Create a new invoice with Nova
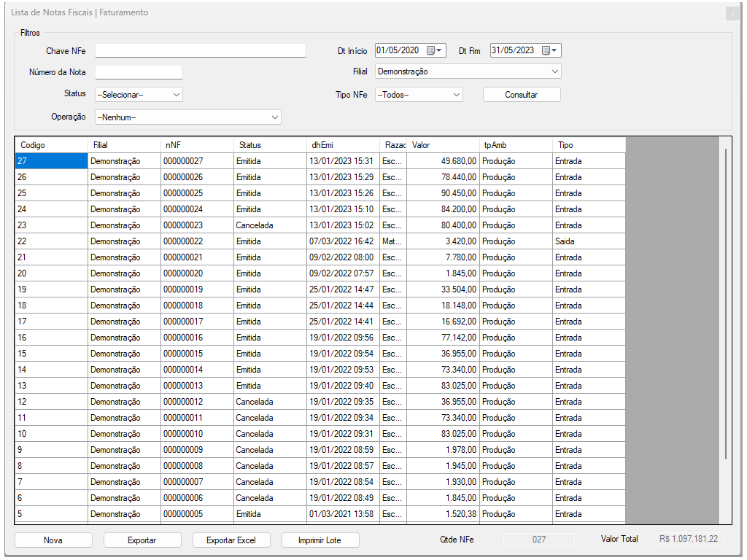This screenshot has height=560, width=747. (53, 540)
